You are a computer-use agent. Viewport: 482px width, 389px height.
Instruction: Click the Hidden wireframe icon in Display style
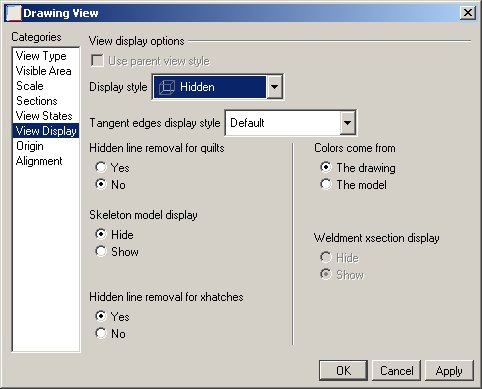point(166,87)
